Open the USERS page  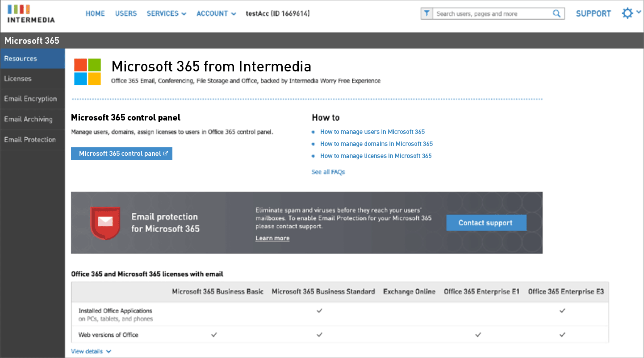126,13
